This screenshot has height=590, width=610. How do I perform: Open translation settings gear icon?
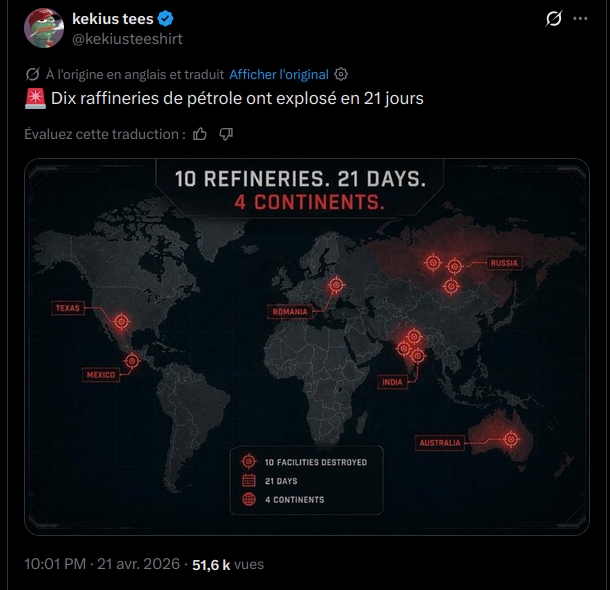(x=341, y=74)
